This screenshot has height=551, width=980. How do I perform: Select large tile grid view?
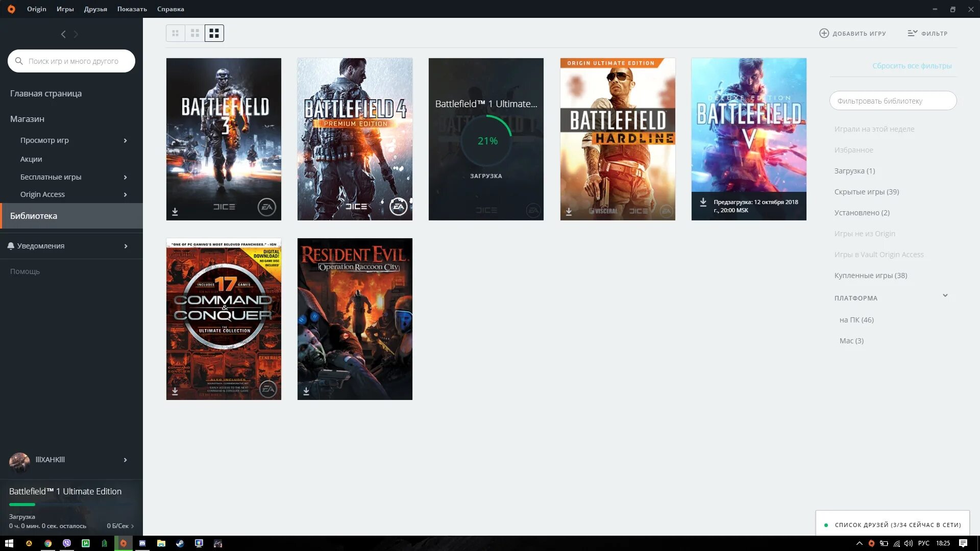(x=214, y=33)
